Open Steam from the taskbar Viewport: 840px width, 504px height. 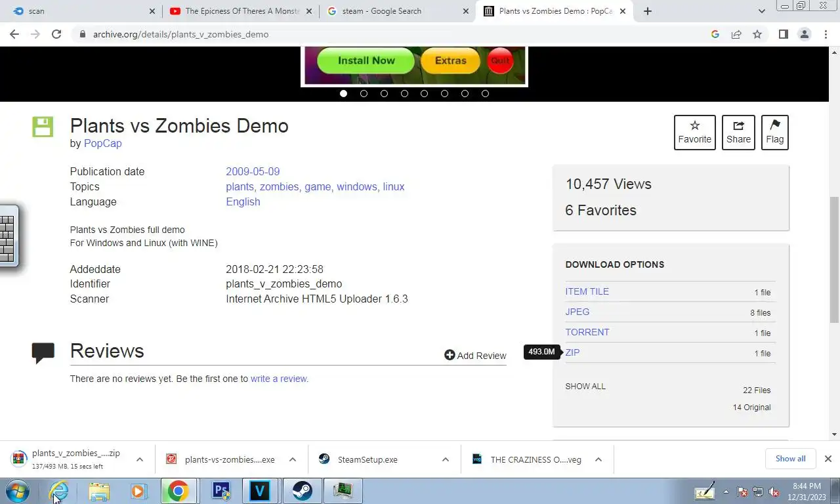[x=302, y=491]
